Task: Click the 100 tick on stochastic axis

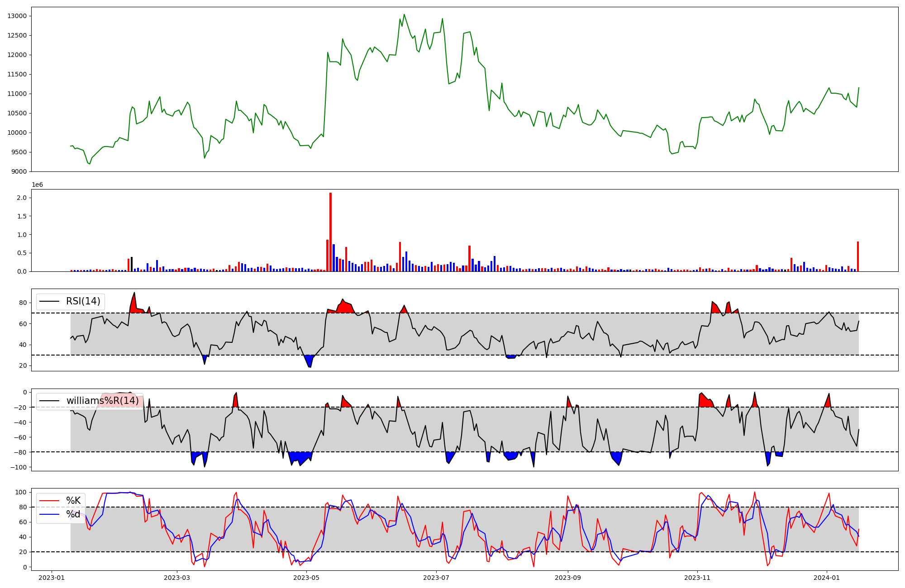Action: pyautogui.click(x=21, y=492)
